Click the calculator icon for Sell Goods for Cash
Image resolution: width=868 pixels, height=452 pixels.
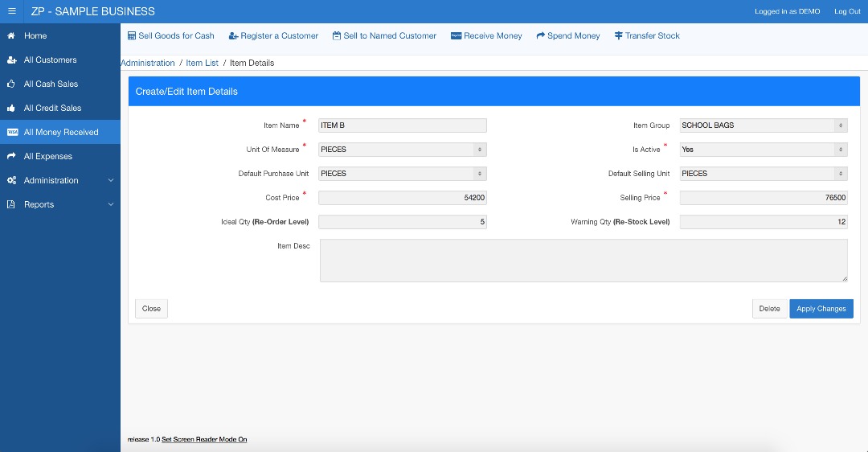(x=132, y=35)
